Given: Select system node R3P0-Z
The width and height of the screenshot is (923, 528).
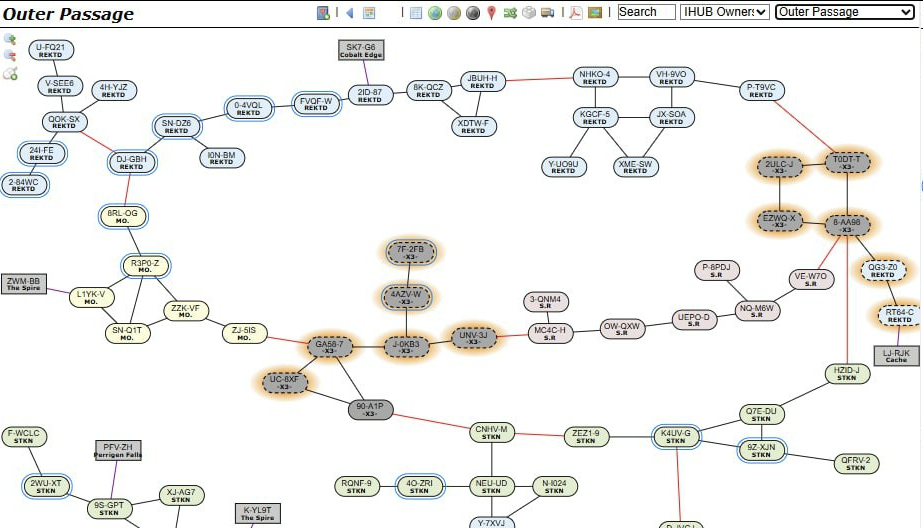Looking at the screenshot, I should coord(145,265).
